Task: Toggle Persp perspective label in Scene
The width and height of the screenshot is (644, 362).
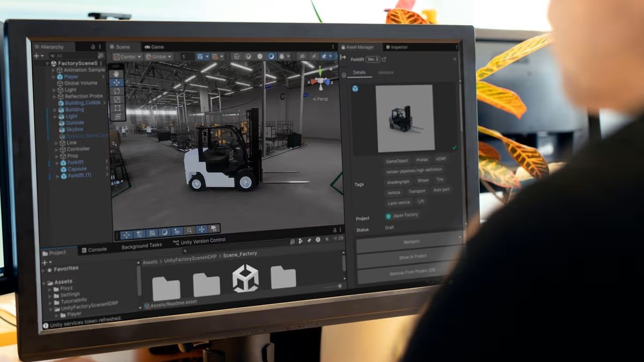Action: click(320, 99)
